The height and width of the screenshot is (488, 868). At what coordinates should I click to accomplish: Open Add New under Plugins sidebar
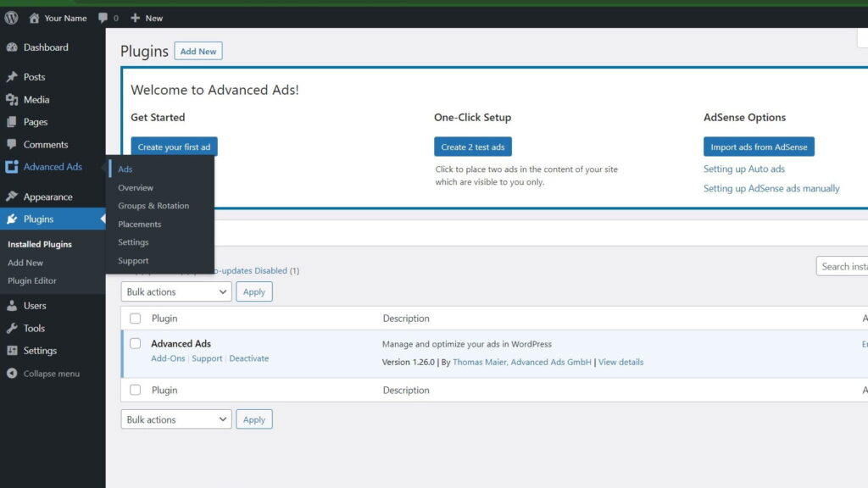click(x=25, y=263)
